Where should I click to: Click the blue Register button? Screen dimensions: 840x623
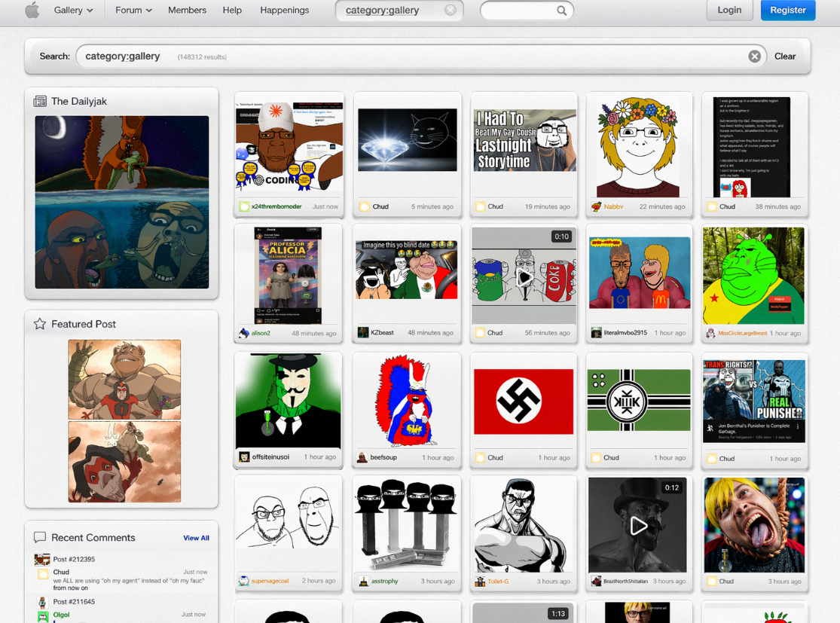tap(787, 11)
